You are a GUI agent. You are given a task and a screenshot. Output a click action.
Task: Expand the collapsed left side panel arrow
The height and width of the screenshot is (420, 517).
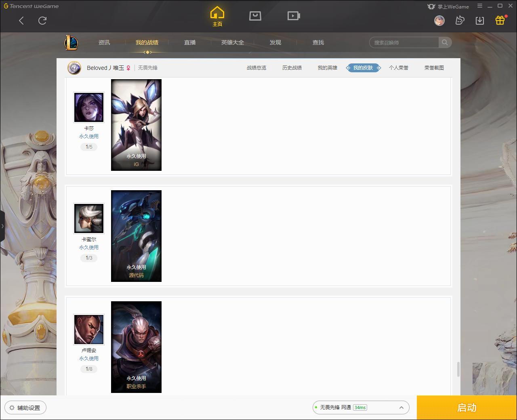2,226
